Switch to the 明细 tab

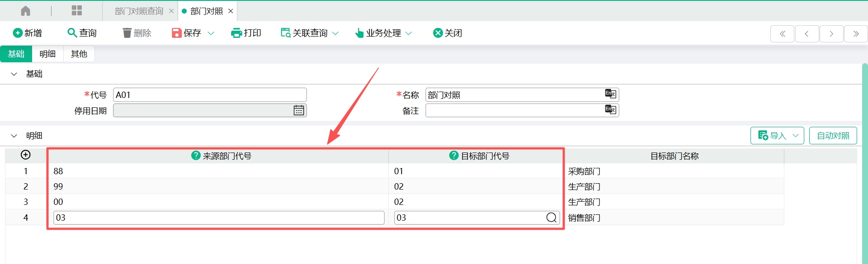pos(47,54)
